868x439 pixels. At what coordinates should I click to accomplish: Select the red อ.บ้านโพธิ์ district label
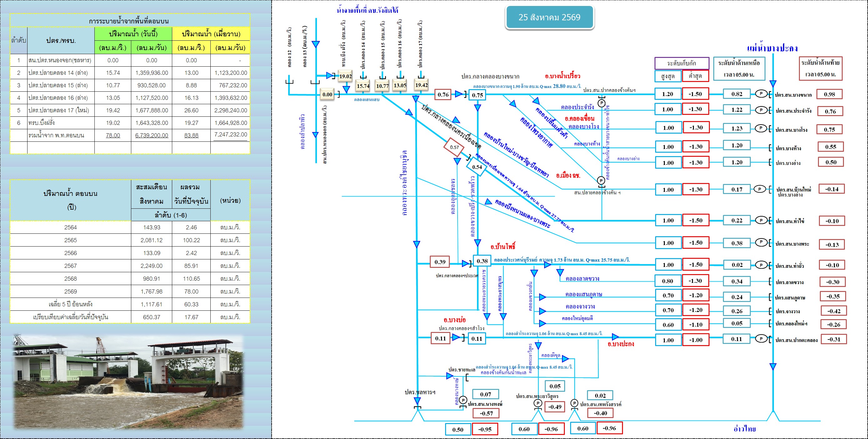coord(503,247)
